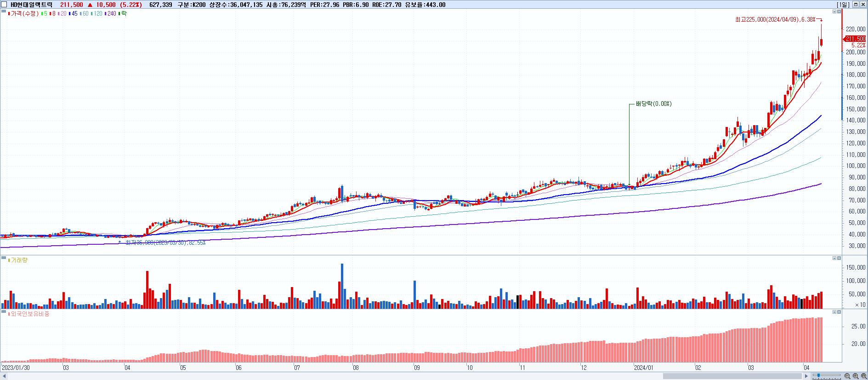Maximize the chart pane via title bar button
The height and width of the screenshot is (380, 868).
[x=856, y=5]
